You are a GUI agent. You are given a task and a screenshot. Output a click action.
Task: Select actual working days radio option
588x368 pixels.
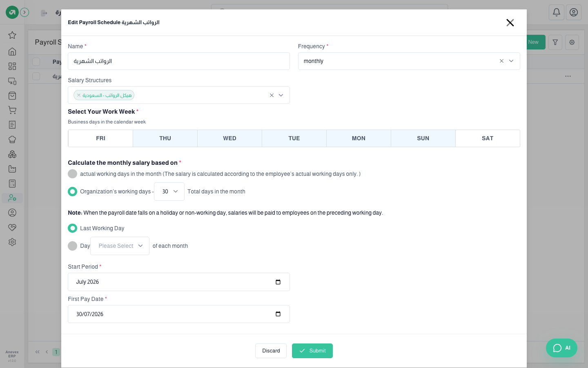coord(72,174)
